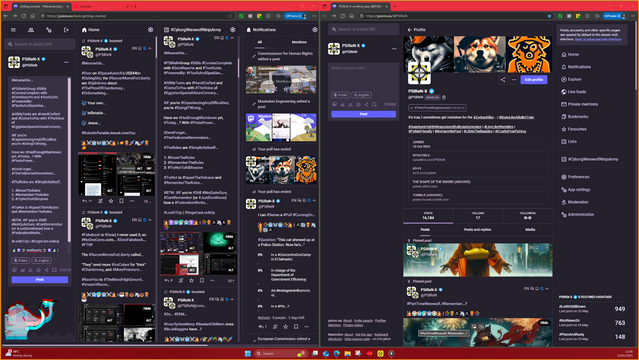
Task: Click the Bookmarks item in the right sidebar
Action: point(577,117)
